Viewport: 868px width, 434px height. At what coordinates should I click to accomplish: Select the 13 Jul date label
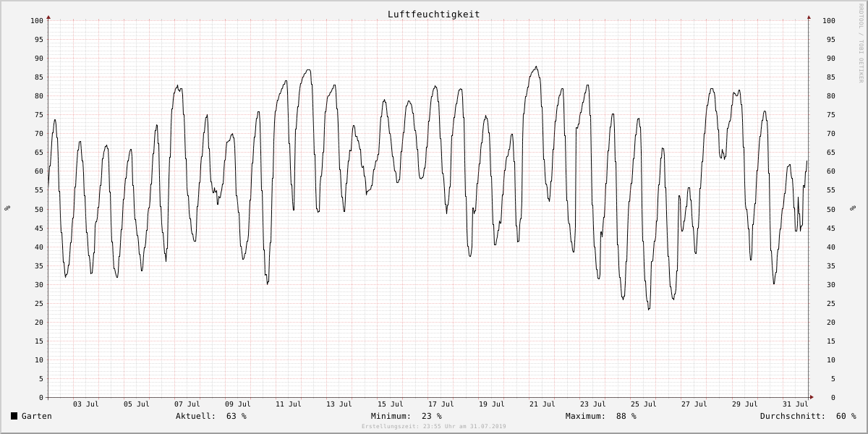[339, 404]
